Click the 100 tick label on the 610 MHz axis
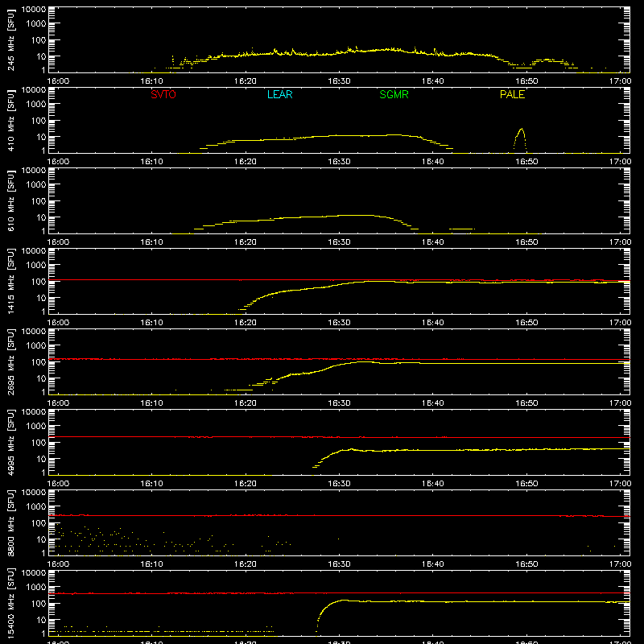Screen dimensions: 644x644 [x=39, y=201]
